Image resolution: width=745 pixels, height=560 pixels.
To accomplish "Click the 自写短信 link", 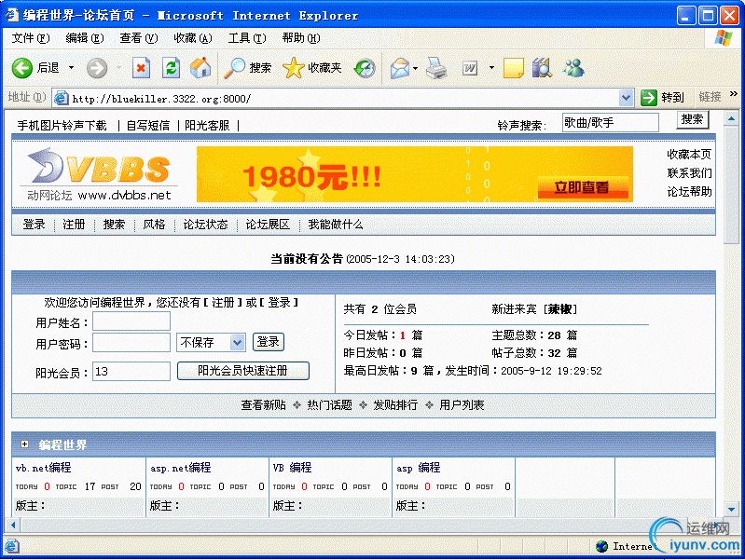I will coord(147,126).
